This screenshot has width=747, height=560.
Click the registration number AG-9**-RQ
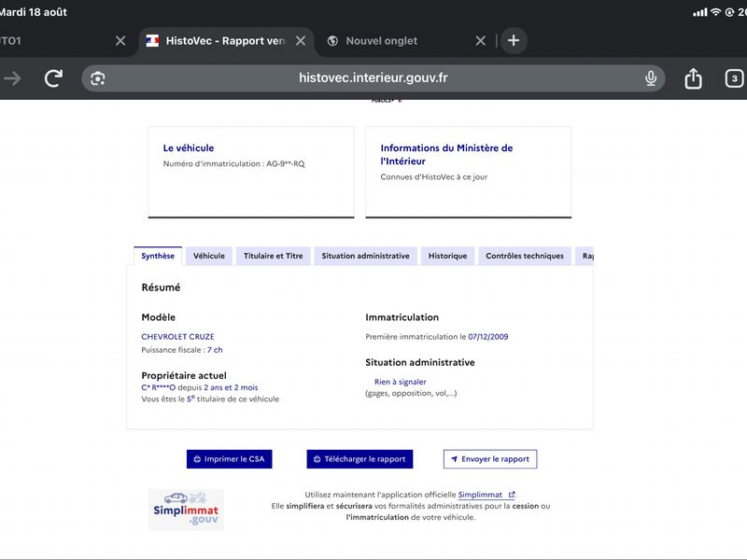[x=286, y=164]
